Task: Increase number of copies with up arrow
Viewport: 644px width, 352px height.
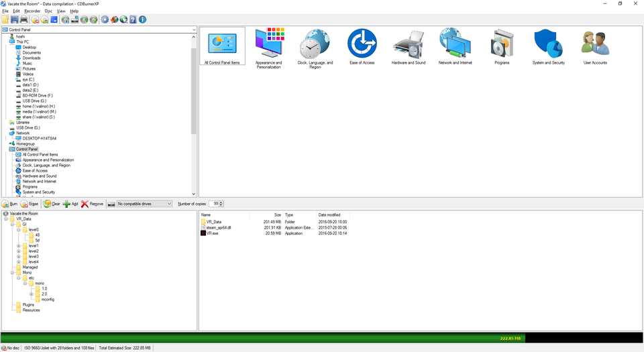Action: pyautogui.click(x=221, y=202)
